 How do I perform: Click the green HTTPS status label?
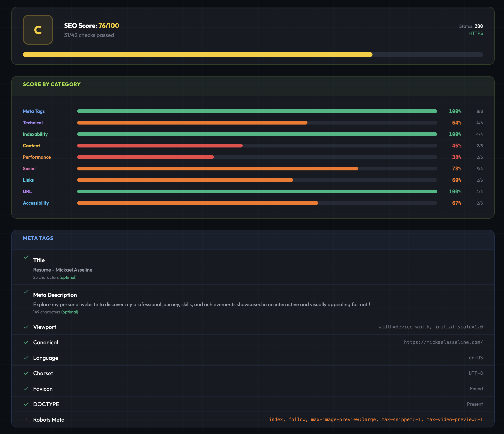point(475,33)
